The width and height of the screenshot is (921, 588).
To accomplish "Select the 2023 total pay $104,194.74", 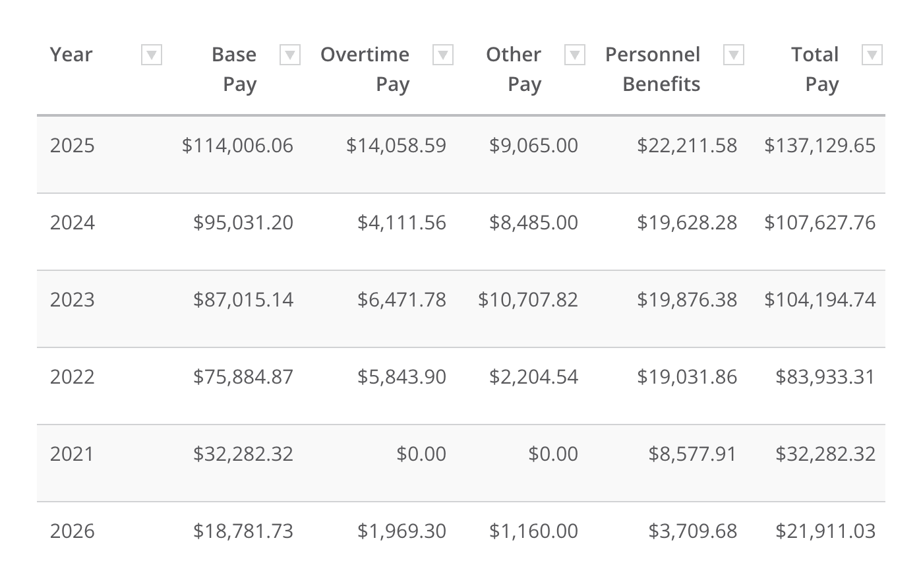I will (819, 300).
